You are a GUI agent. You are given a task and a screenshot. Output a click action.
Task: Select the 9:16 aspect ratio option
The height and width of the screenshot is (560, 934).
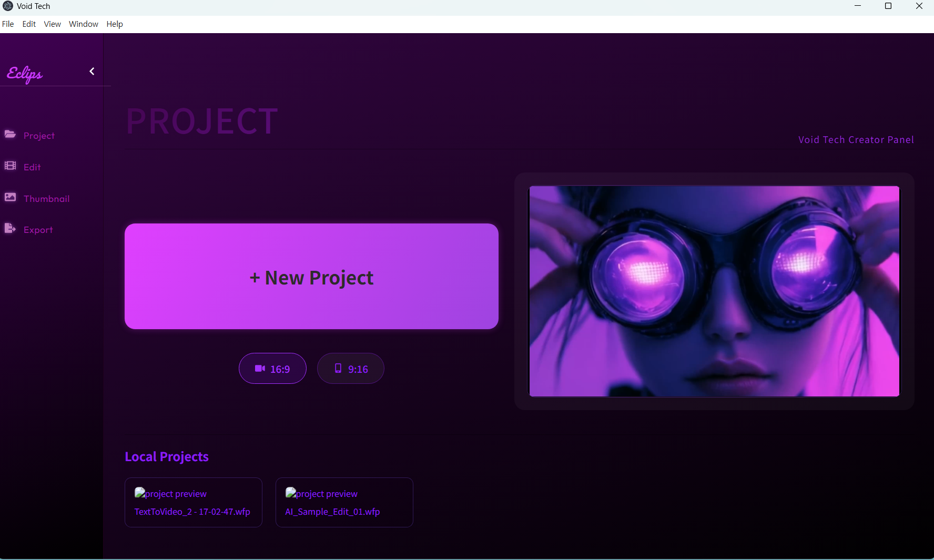click(350, 369)
